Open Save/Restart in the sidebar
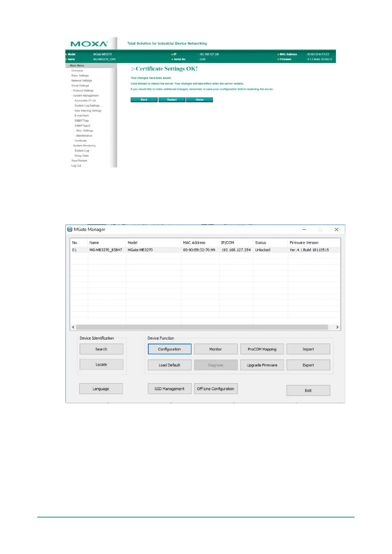 (79, 161)
